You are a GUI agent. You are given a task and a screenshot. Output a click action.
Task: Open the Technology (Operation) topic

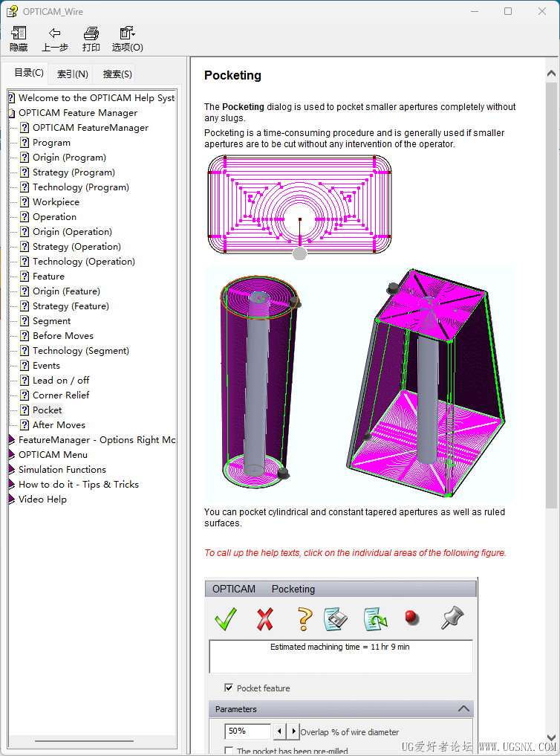point(84,262)
